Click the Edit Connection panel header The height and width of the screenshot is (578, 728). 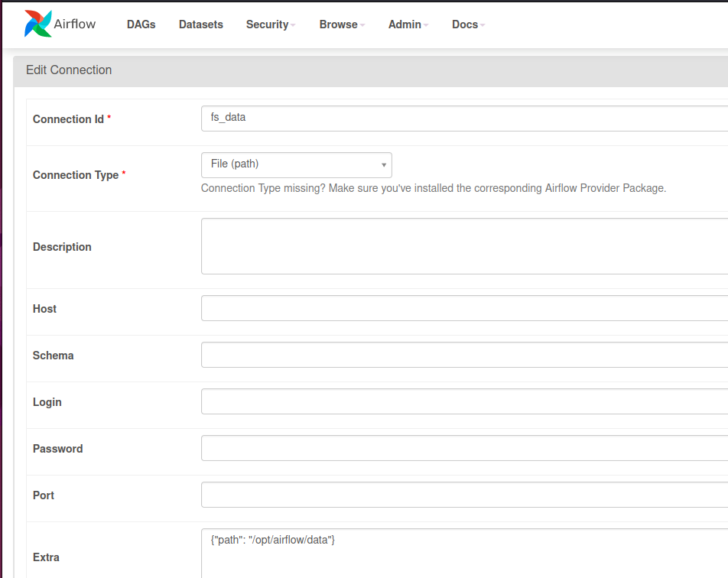(x=370, y=71)
